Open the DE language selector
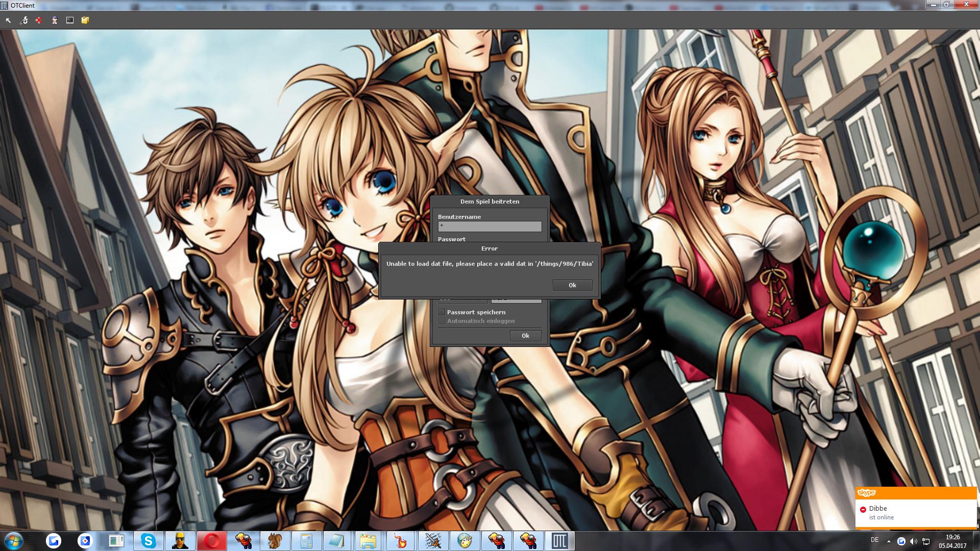This screenshot has height=551, width=980. coord(874,540)
